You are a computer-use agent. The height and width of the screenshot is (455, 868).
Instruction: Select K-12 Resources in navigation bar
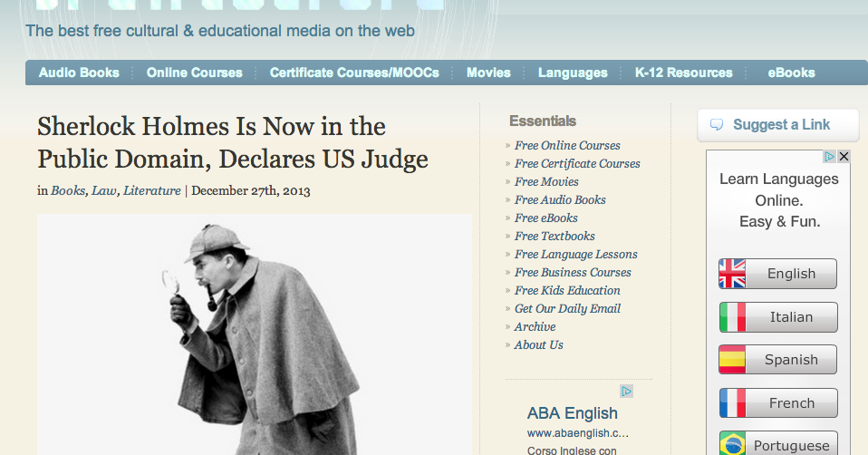pyautogui.click(x=684, y=73)
